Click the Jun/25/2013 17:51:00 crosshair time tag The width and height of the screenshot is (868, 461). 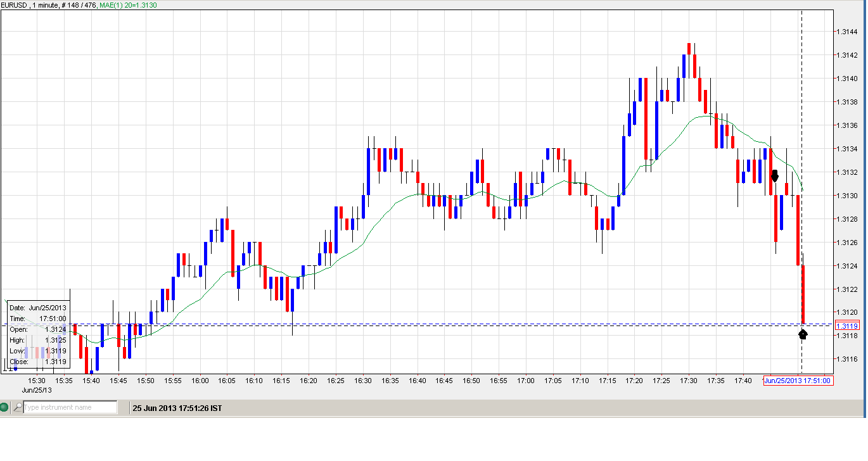pyautogui.click(x=798, y=381)
